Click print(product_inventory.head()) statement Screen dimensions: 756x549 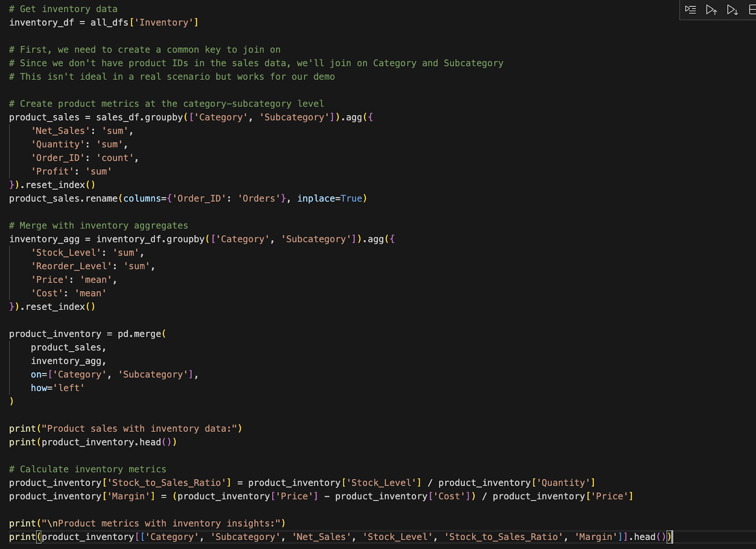tap(93, 442)
